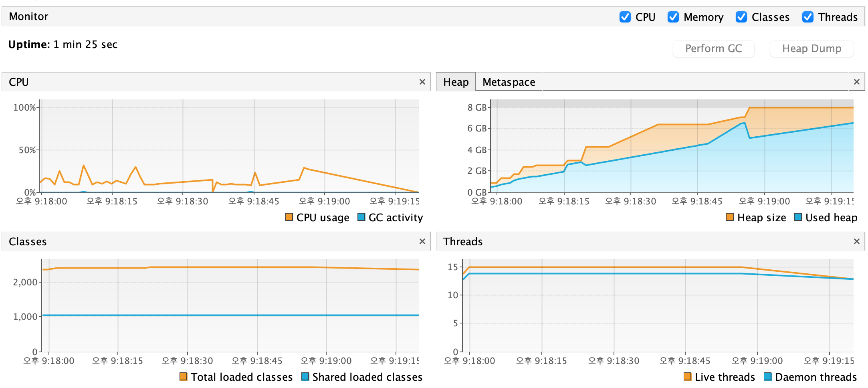Click the GC activity blue legend swatch

(x=361, y=217)
